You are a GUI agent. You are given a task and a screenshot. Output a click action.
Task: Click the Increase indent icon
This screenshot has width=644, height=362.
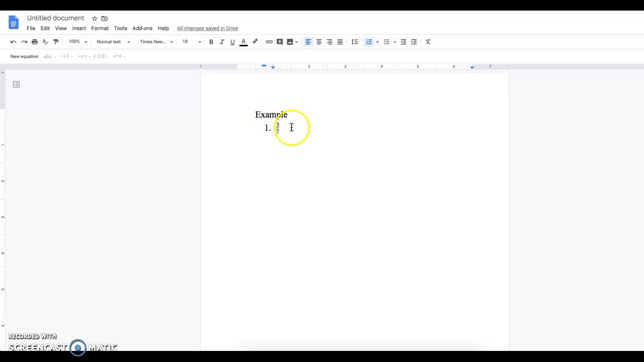(414, 42)
